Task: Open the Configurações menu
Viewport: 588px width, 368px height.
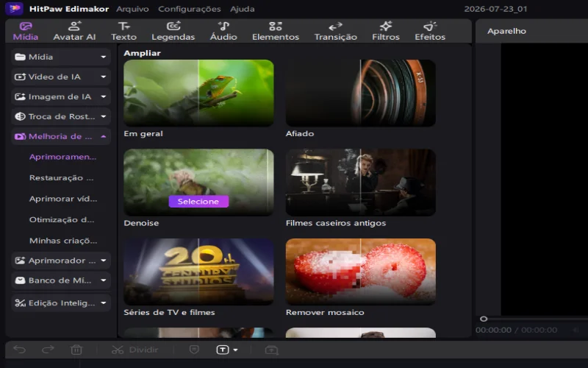Action: [x=190, y=9]
